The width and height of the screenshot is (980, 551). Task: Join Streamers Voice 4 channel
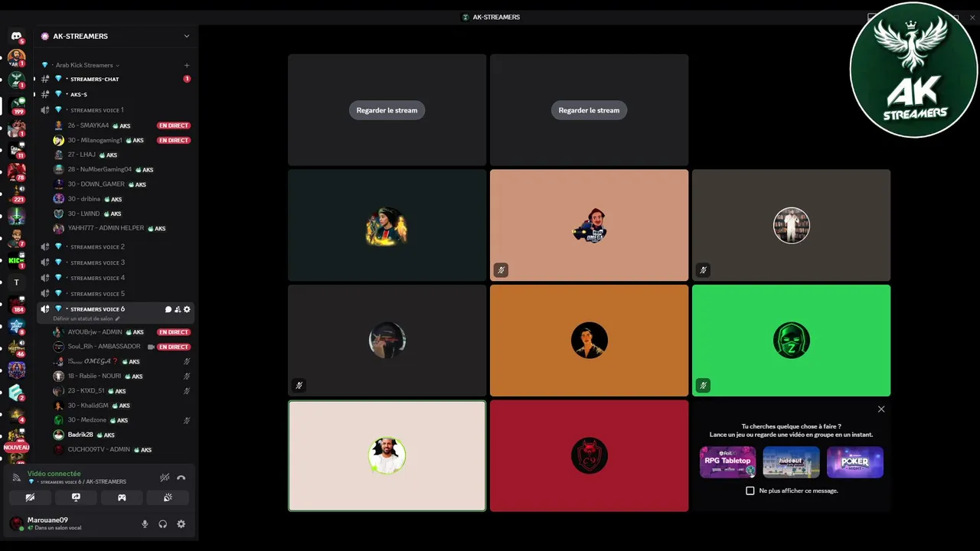(x=115, y=278)
